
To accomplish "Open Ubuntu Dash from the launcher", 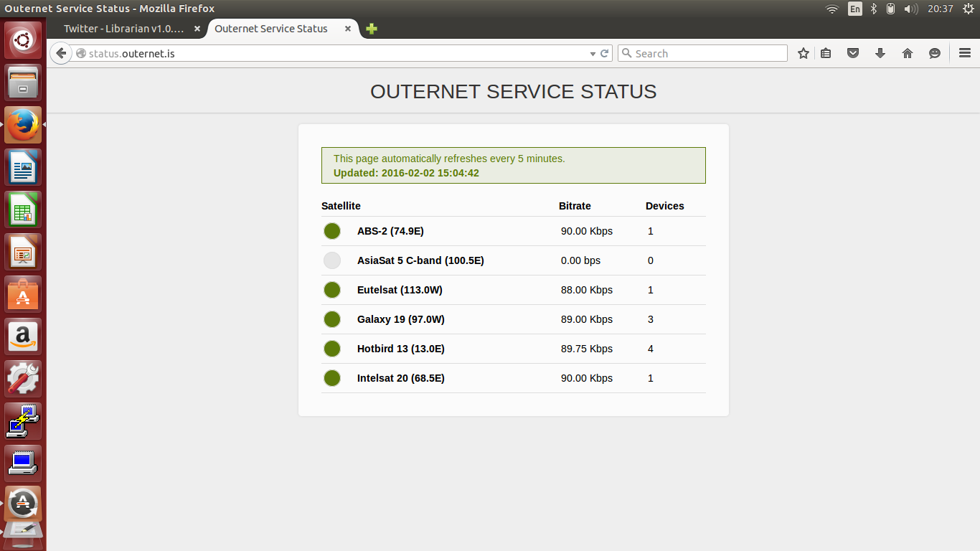I will 23,40.
